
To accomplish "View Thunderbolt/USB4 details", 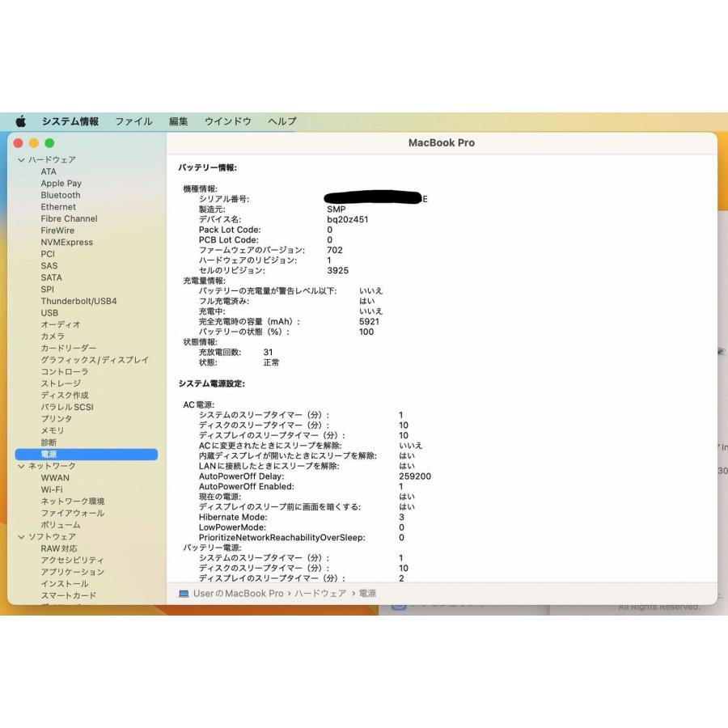I will tap(80, 300).
